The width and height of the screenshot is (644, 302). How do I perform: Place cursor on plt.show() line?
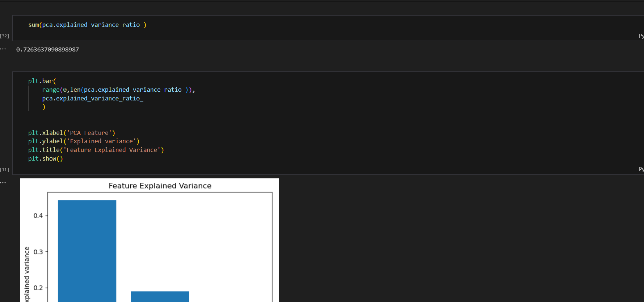coord(46,158)
